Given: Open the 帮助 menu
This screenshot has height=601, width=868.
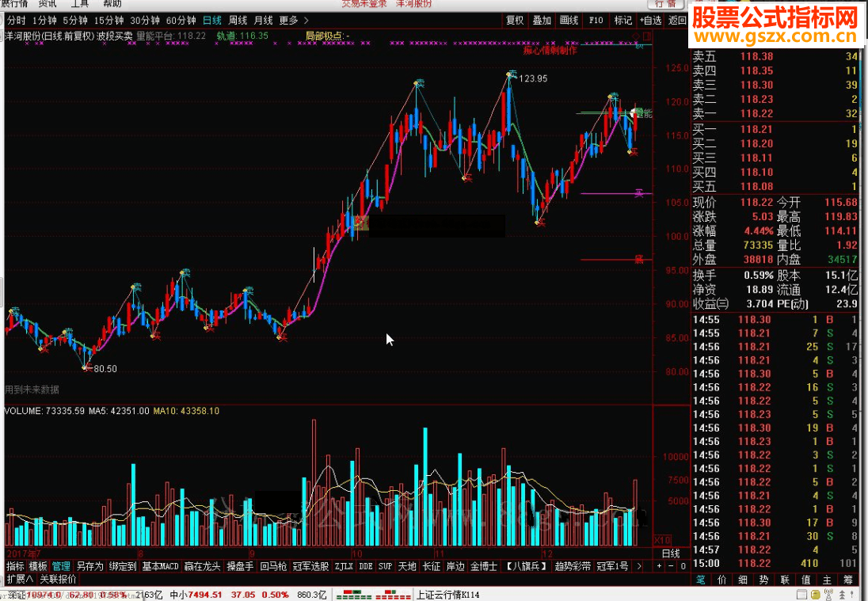Looking at the screenshot, I should [112, 4].
